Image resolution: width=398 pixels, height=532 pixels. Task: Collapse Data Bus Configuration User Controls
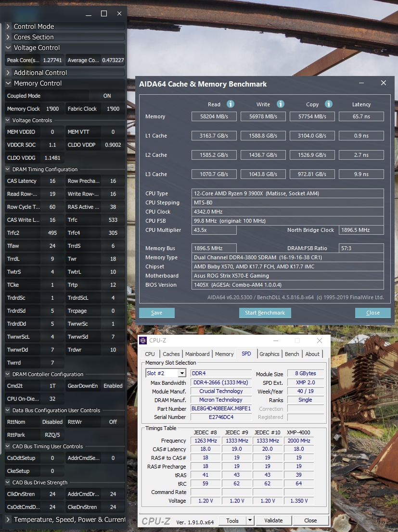pyautogui.click(x=8, y=410)
